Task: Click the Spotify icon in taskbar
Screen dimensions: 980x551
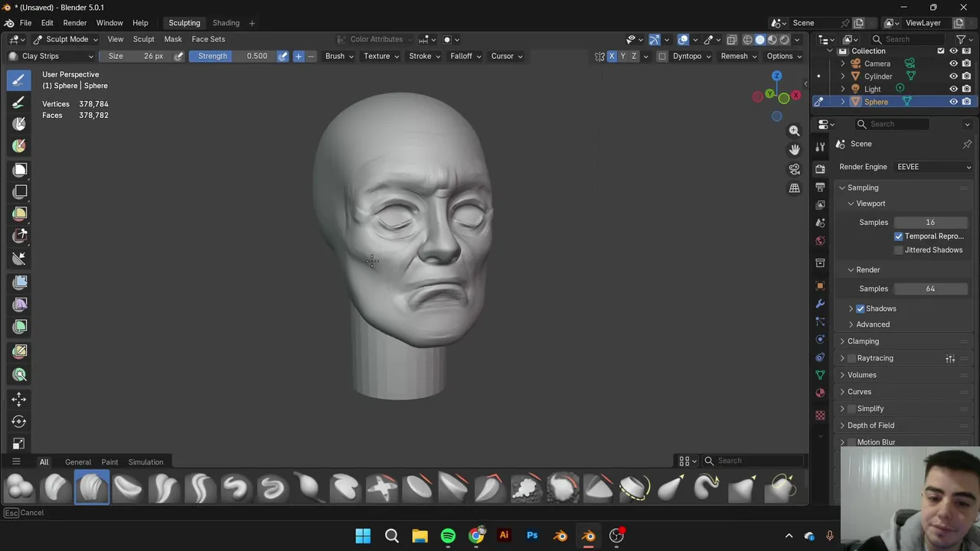Action: coord(448,536)
